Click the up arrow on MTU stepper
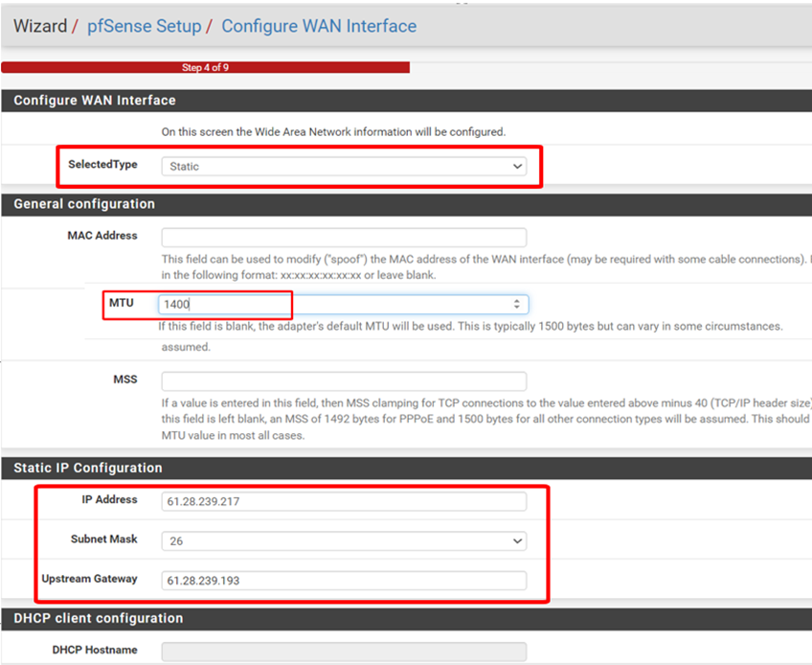Viewport: 812px width, 665px height. click(517, 300)
